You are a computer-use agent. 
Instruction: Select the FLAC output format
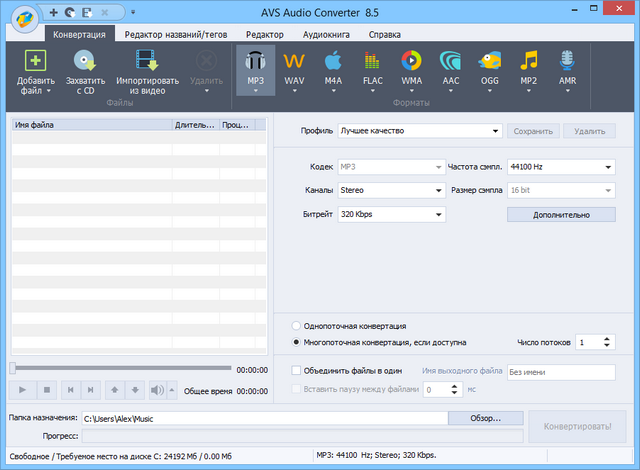click(372, 62)
